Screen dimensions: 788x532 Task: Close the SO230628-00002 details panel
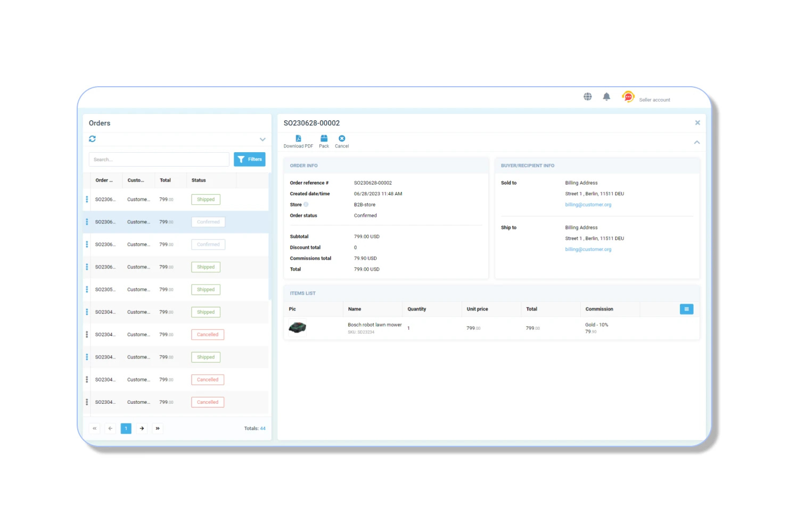[x=697, y=123]
